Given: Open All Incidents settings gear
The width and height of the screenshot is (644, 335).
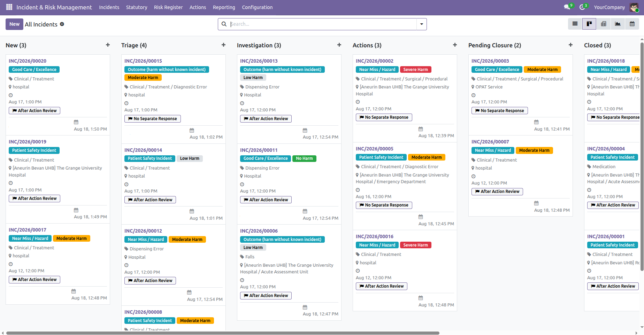Looking at the screenshot, I should click(62, 24).
